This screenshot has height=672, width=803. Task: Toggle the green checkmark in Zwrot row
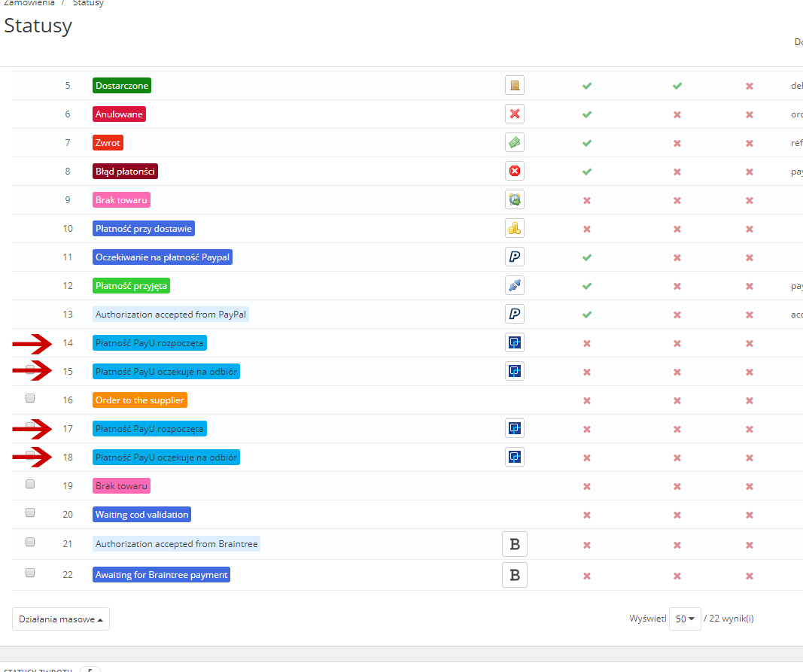tap(587, 144)
